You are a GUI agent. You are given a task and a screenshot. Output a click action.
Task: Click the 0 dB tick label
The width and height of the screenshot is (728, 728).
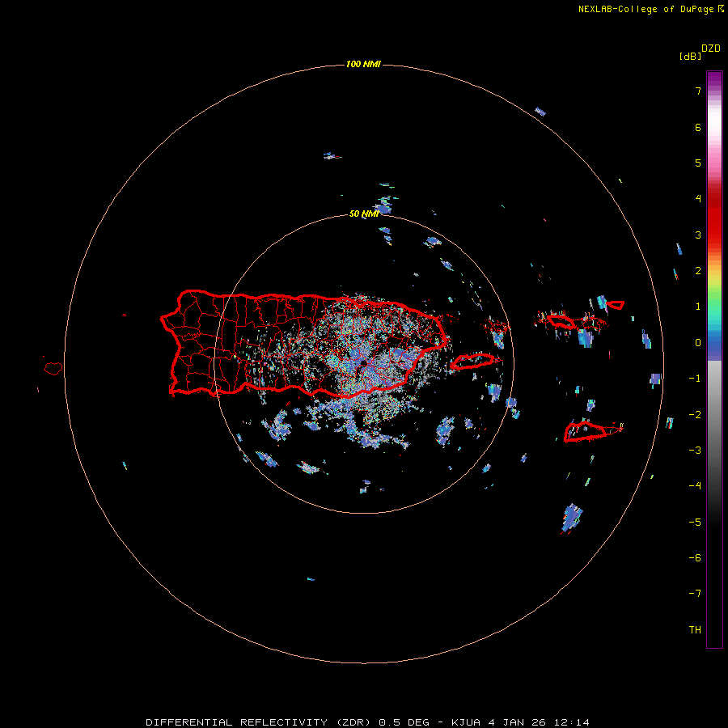[698, 343]
